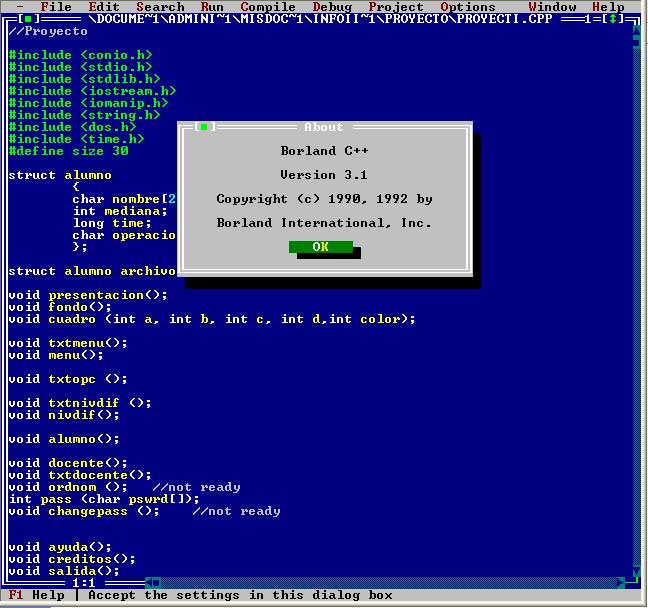Screen dimensions: 648x608
Task: Click the #include <conio.h> line
Action: click(x=80, y=55)
